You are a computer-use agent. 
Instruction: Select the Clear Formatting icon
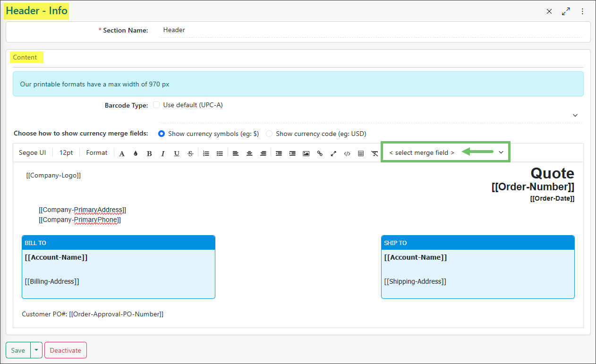(375, 153)
